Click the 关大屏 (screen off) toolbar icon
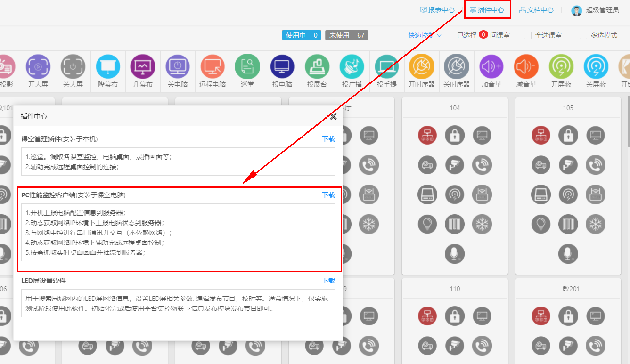The image size is (630, 364). tap(73, 66)
